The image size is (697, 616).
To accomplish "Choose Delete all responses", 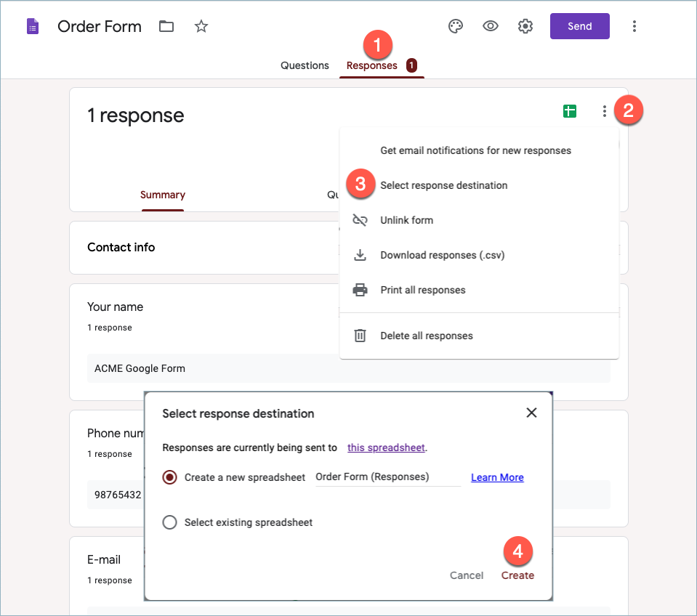I will [x=479, y=336].
